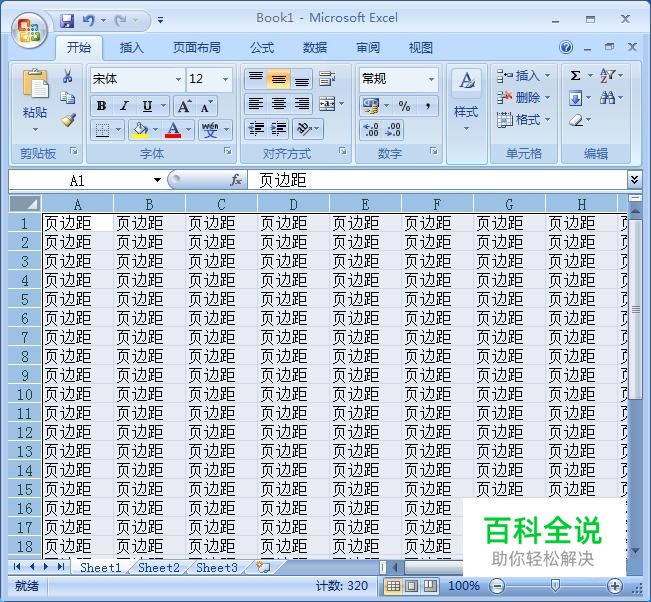Screen dimensions: 651x602
Task: Decrease font size with small A
Action: [206, 107]
